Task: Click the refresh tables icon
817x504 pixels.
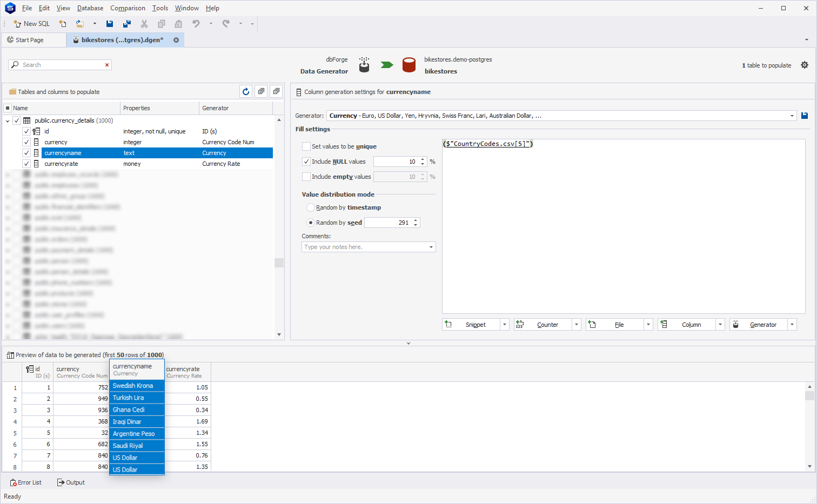Action: (246, 92)
